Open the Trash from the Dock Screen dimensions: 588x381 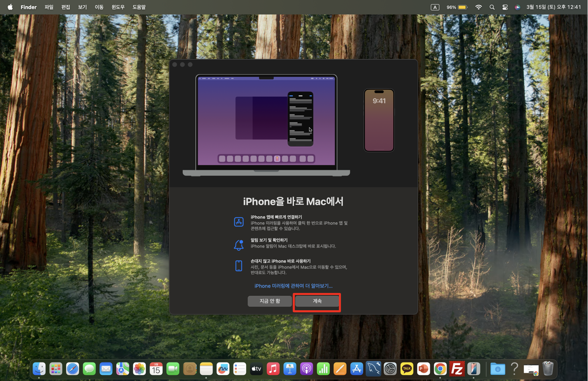click(x=548, y=369)
